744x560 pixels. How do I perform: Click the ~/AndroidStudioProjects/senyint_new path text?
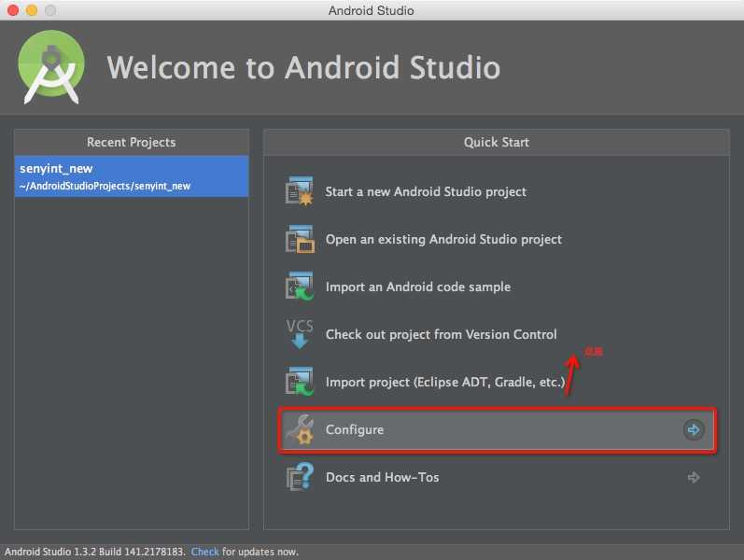105,186
